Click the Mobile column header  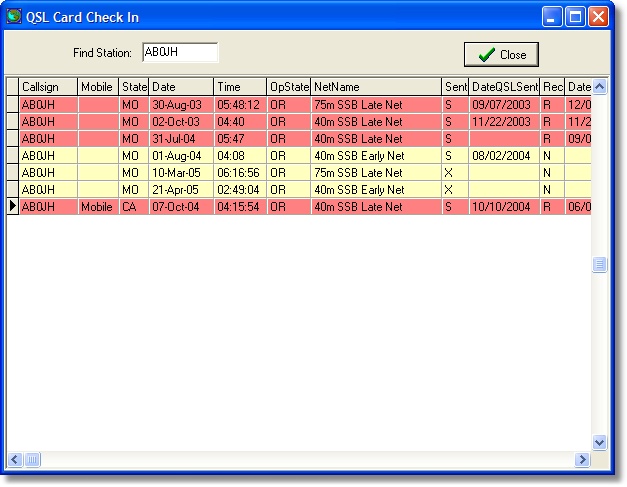point(98,87)
